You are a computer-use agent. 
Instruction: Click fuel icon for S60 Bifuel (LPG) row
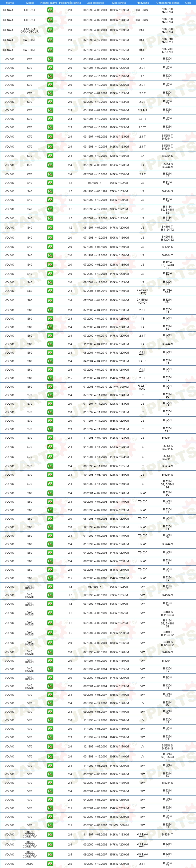tap(50, 291)
